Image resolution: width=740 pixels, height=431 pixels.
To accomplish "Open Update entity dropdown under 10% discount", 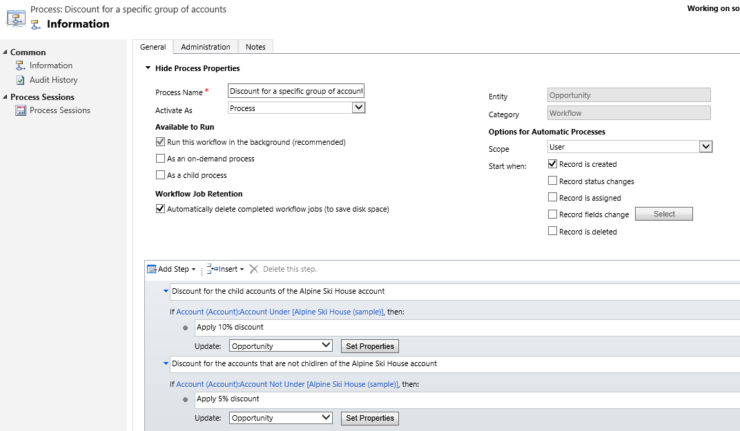I will point(280,346).
